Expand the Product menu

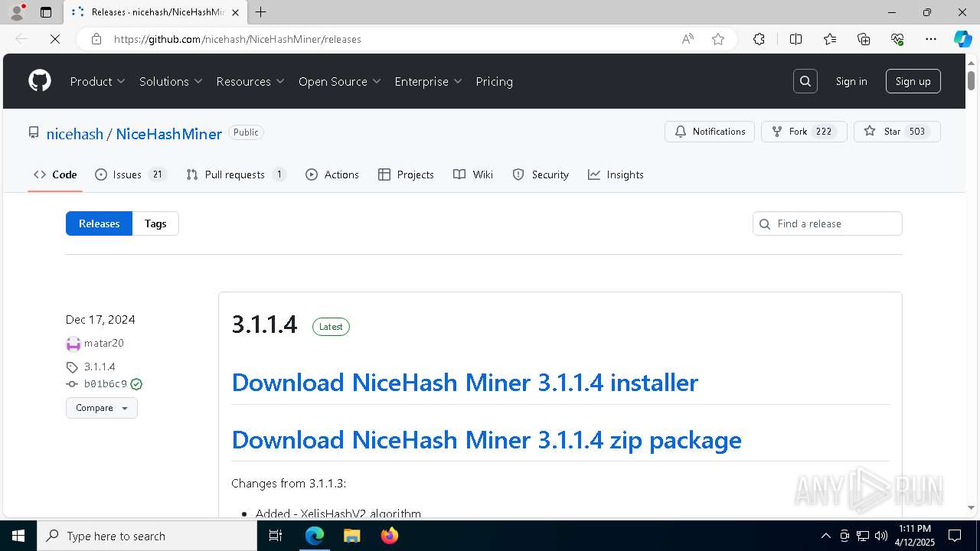click(97, 81)
